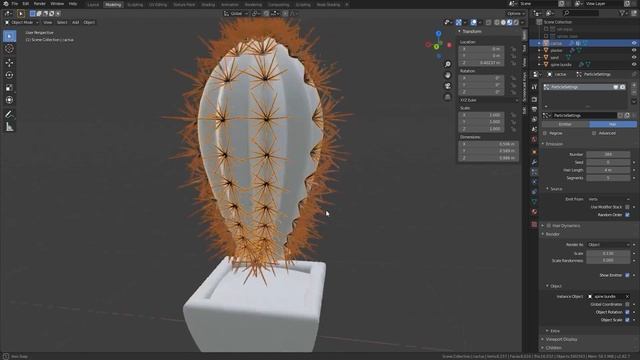The height and width of the screenshot is (360, 640).
Task: Select the 3D Cursor tool
Action: [9, 49]
